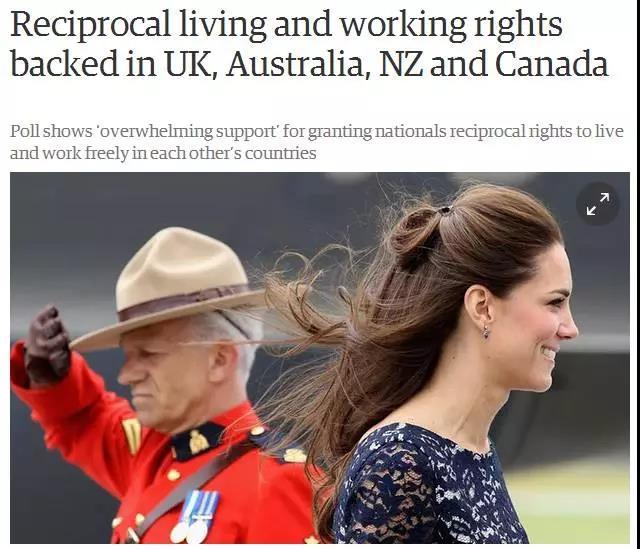Open the 'Reciprocal living and working rights' headline
This screenshot has width=640, height=549.
[309, 44]
